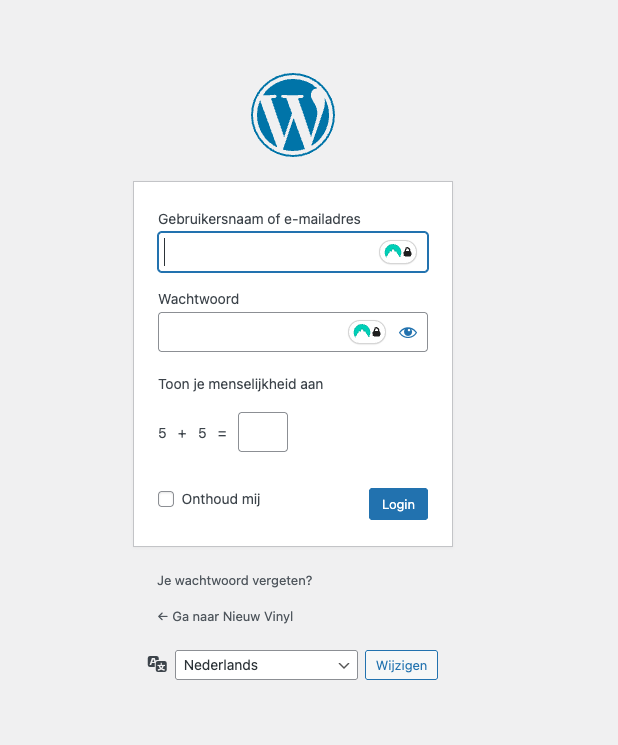Click the language translation icon
Screen dimensions: 618x745
[x=157, y=664]
